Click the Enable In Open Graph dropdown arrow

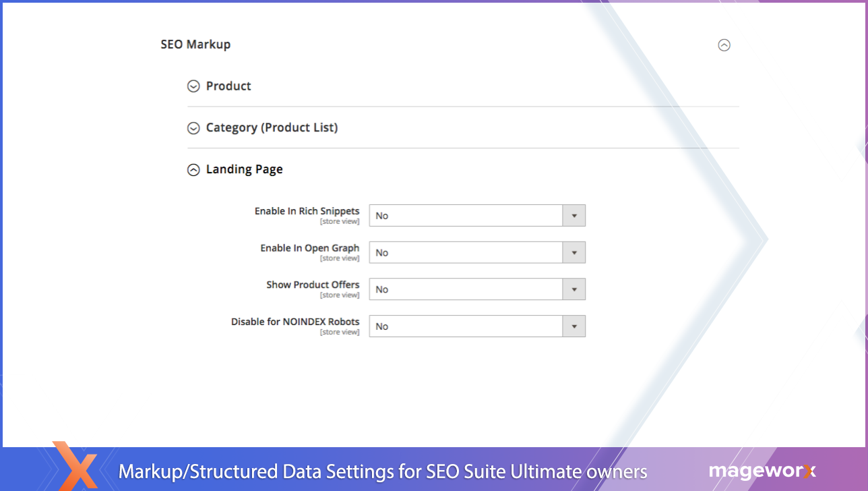[x=573, y=253]
